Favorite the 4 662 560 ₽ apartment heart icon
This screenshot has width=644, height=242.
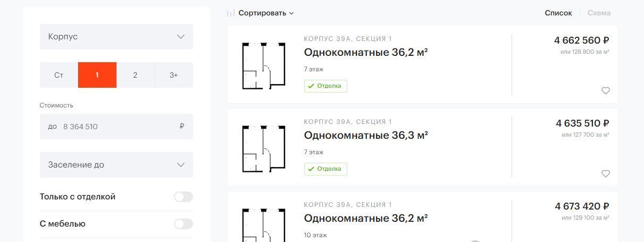click(x=605, y=91)
